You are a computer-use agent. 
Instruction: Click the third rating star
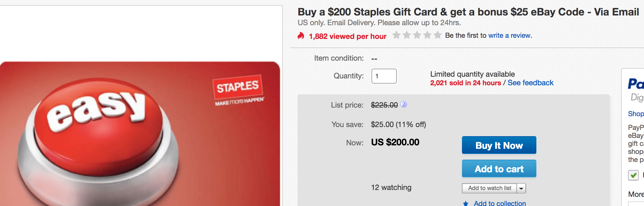pos(417,35)
